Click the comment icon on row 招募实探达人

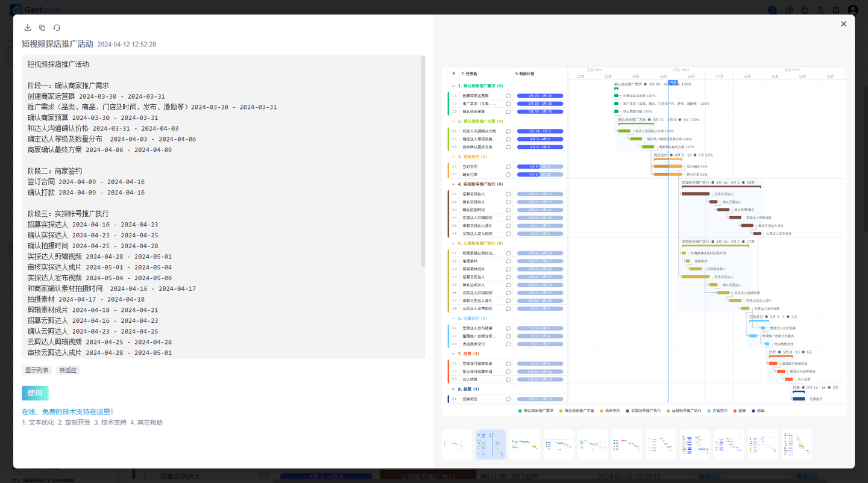coord(508,194)
